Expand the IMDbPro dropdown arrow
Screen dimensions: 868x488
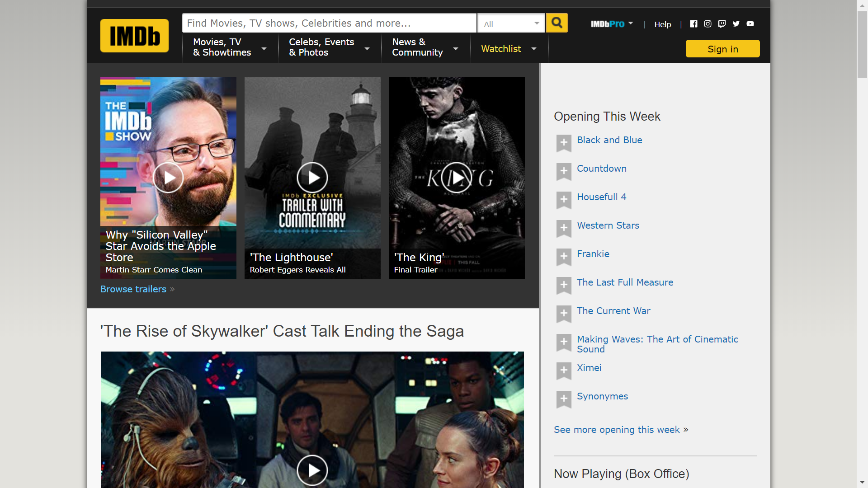[631, 23]
